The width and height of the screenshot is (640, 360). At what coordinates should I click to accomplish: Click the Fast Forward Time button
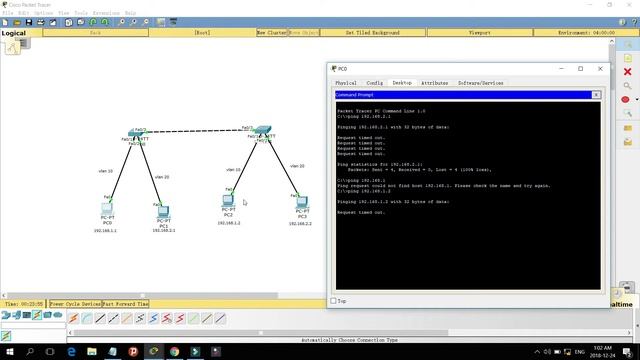(125, 304)
